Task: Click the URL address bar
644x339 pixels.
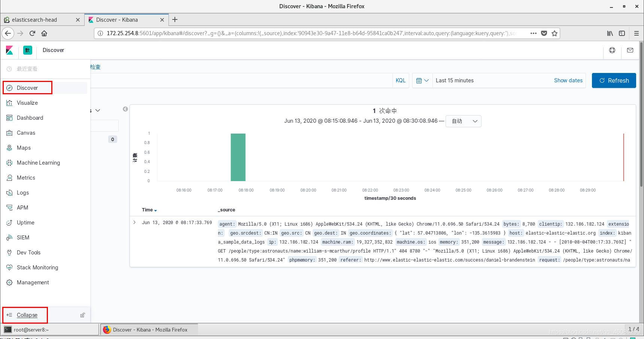Action: coord(311,33)
